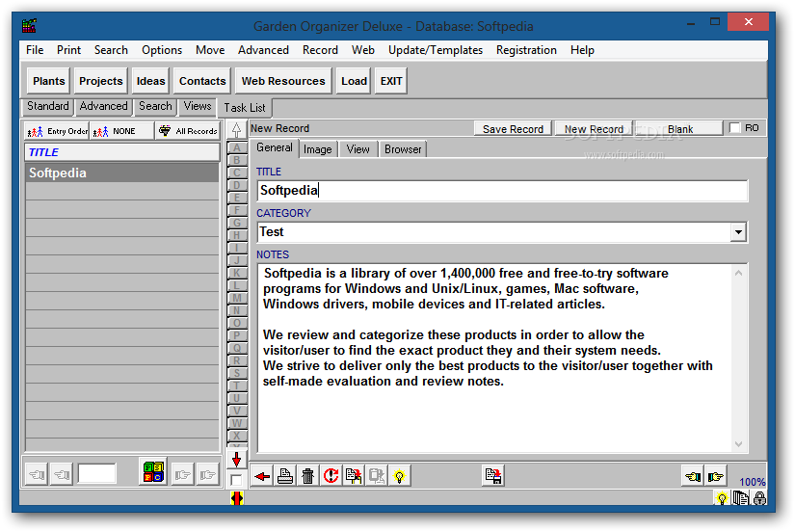
Task: Click the All Records filter button
Action: pyautogui.click(x=188, y=131)
